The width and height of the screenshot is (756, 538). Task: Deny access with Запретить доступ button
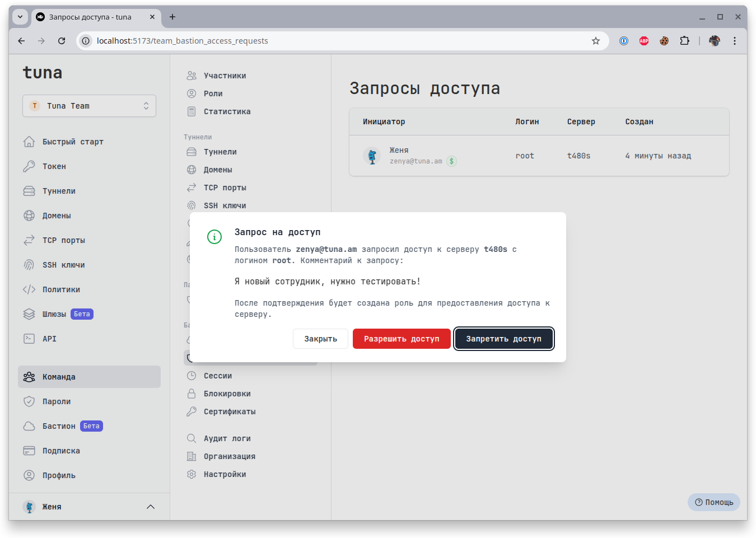(503, 339)
